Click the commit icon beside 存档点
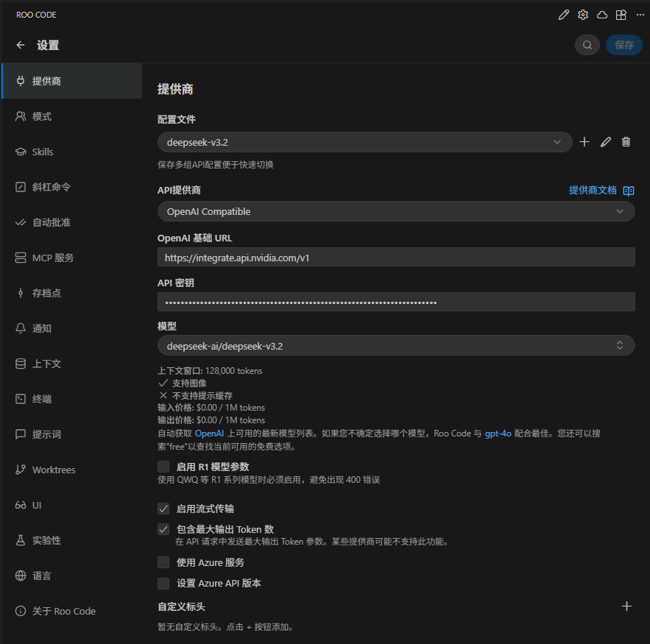 click(21, 293)
